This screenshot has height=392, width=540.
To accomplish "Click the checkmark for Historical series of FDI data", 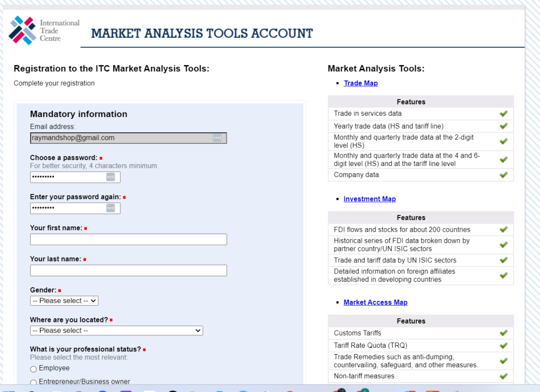I will (504, 244).
